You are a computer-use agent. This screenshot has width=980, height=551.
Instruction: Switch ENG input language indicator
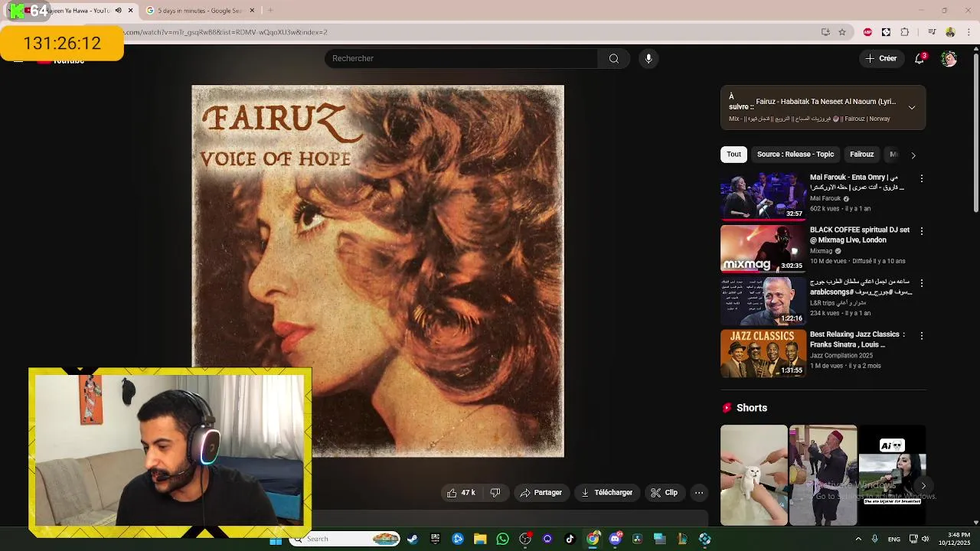(894, 540)
